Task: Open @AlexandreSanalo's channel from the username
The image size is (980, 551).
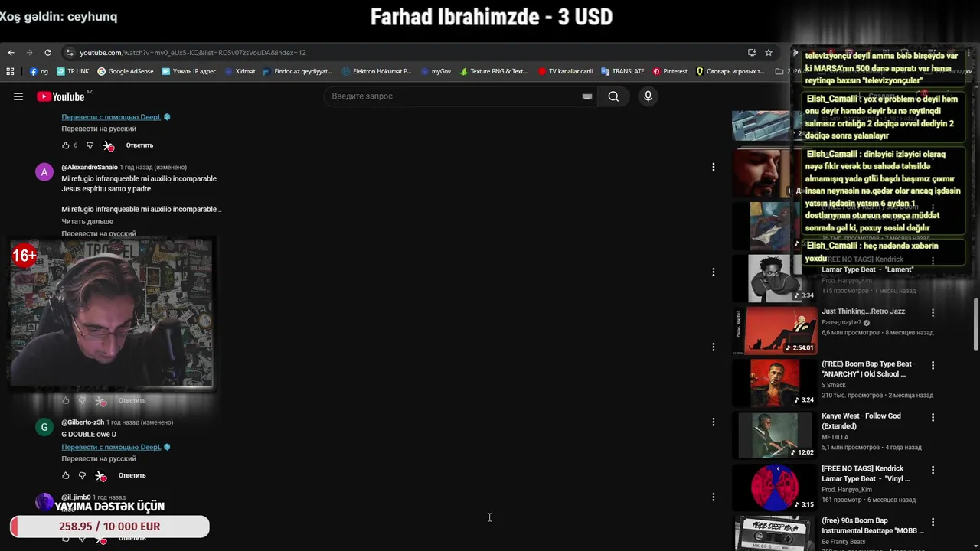Action: tap(90, 167)
